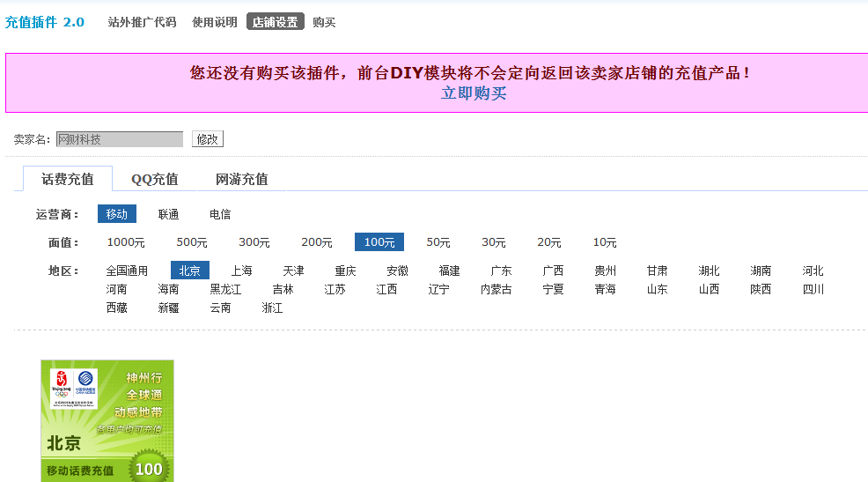
Task: Select 上海 region
Action: (x=241, y=271)
